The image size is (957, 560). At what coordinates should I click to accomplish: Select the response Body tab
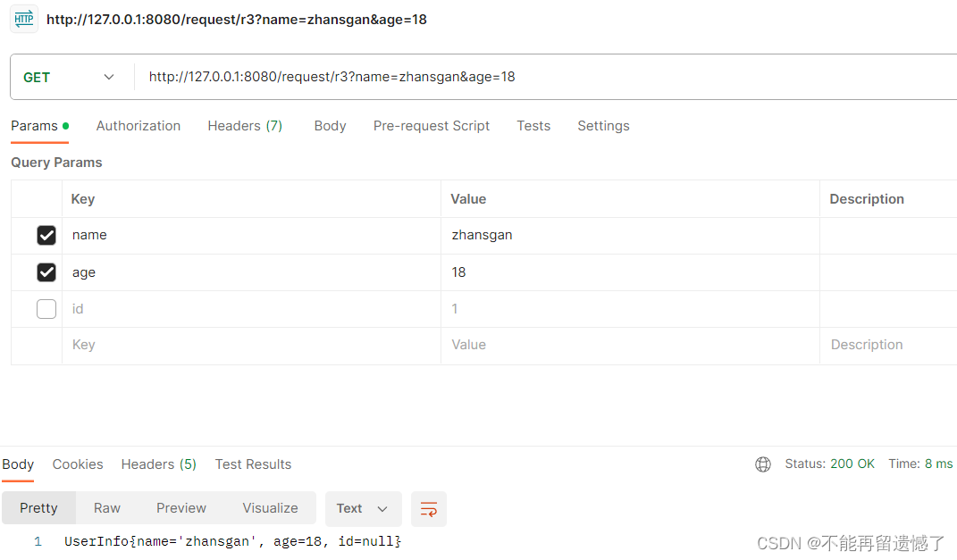[x=18, y=464]
